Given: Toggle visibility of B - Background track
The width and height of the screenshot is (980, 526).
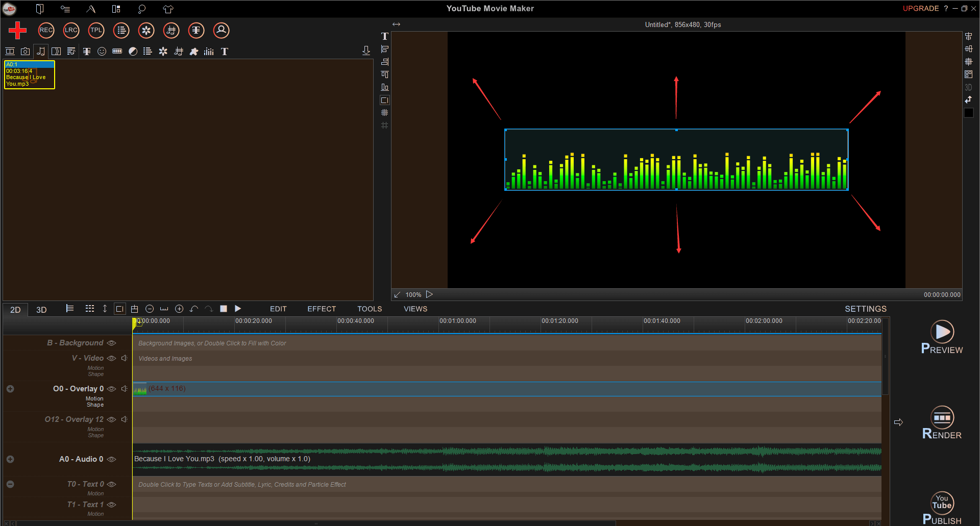Looking at the screenshot, I should click(112, 343).
